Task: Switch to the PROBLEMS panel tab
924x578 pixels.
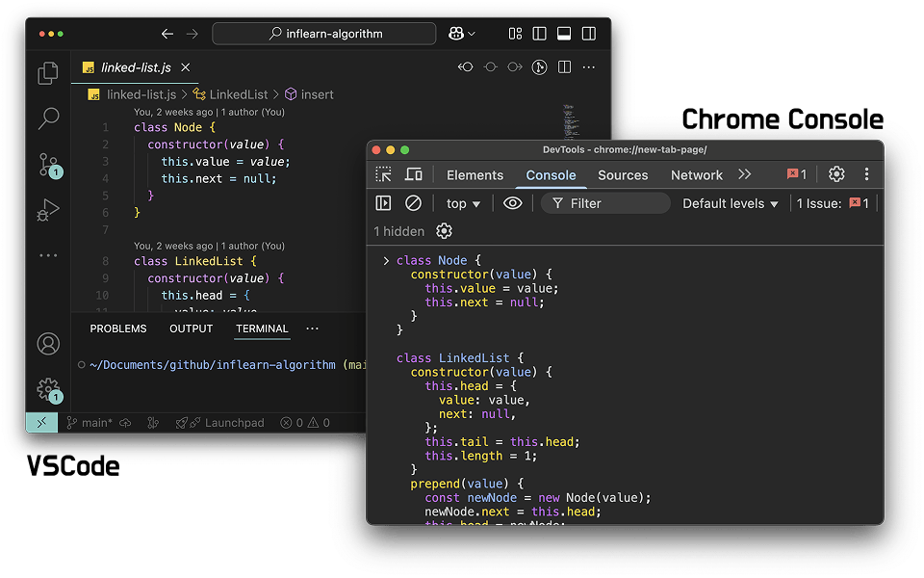Action: 117,328
